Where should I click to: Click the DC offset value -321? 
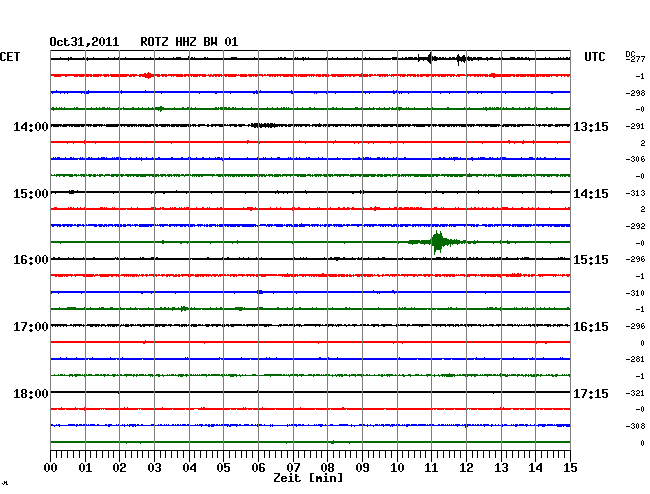(635, 393)
